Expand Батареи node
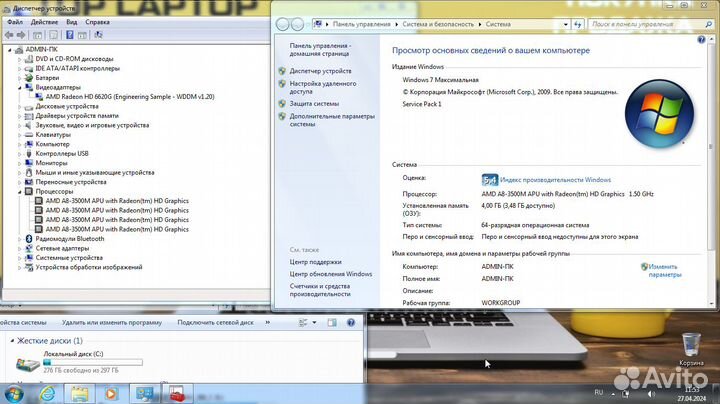This screenshot has width=720, height=404. click(x=20, y=78)
